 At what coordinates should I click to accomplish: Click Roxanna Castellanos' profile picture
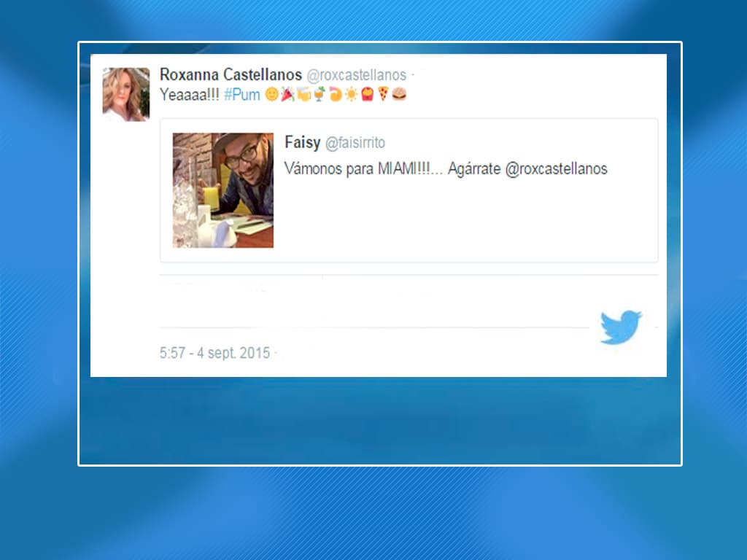pyautogui.click(x=126, y=94)
